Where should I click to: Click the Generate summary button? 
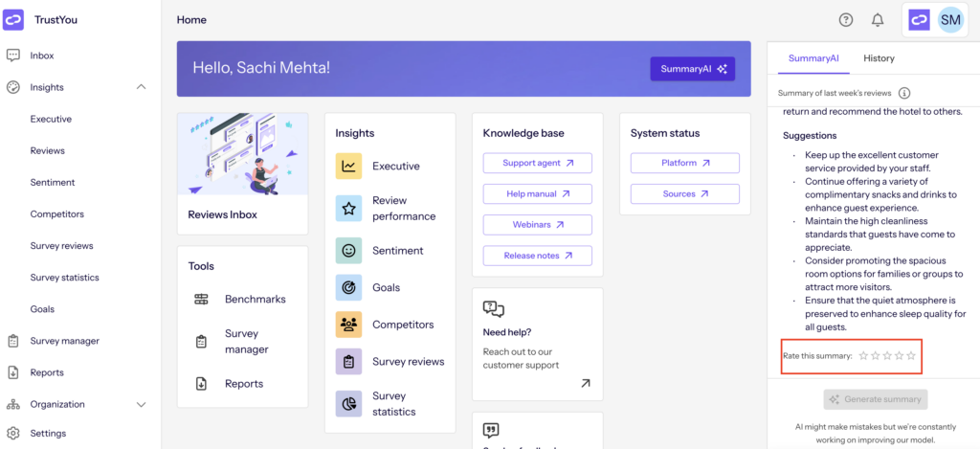pyautogui.click(x=875, y=399)
